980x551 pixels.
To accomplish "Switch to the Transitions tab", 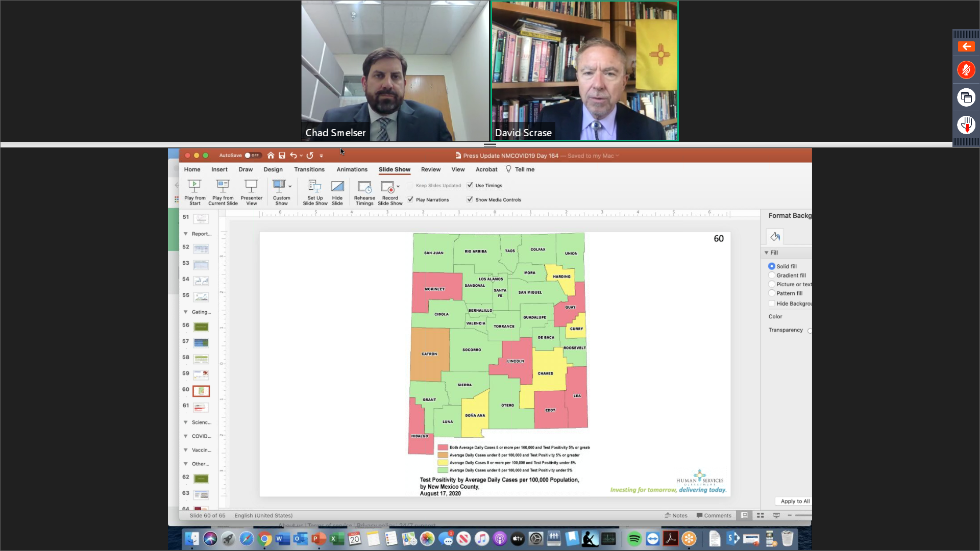I will [309, 169].
